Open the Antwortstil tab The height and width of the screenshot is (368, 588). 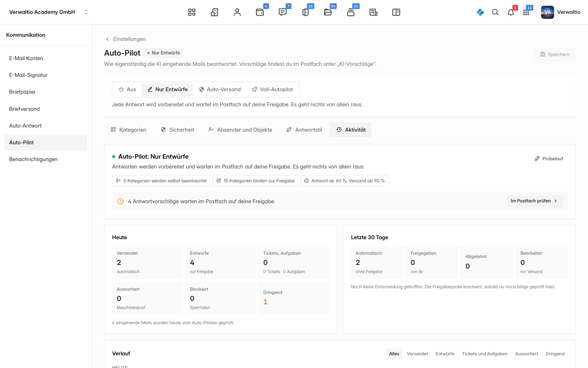point(304,130)
